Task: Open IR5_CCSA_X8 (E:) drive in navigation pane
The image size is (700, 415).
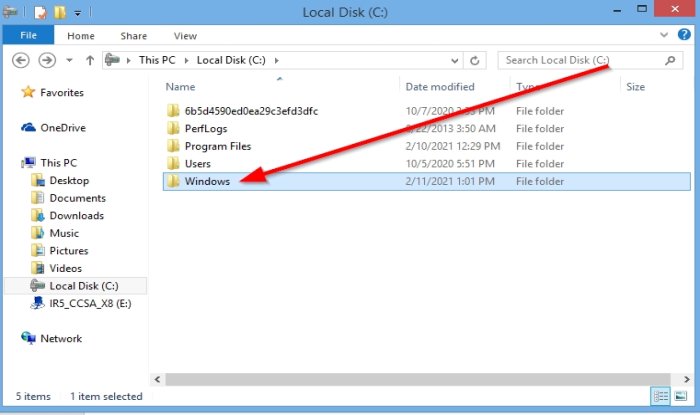Action: (90, 303)
